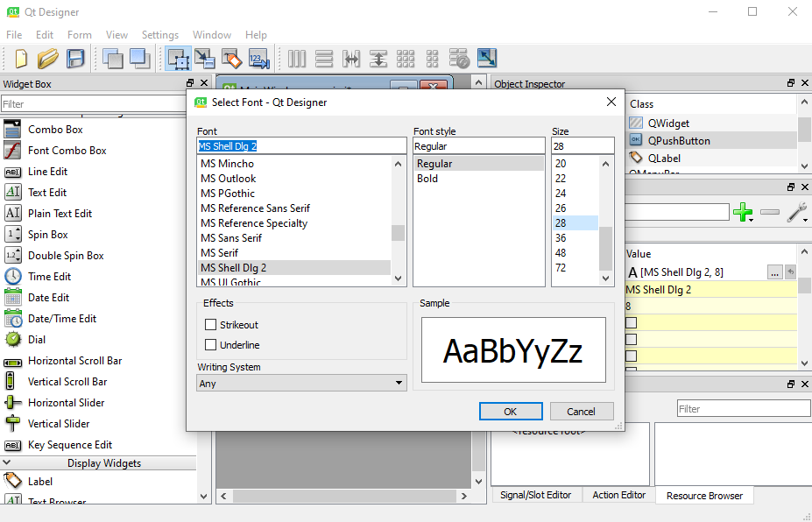812x522 pixels.
Task: Click the Font name input field
Action: click(x=301, y=146)
